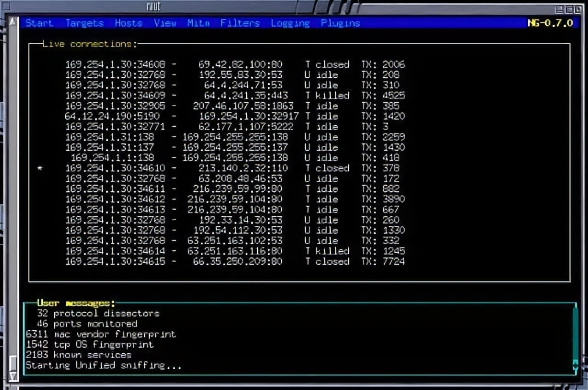This screenshot has height=390, width=588.
Task: Select the connection from 169.254.1.30:34613
Action: 232,210
